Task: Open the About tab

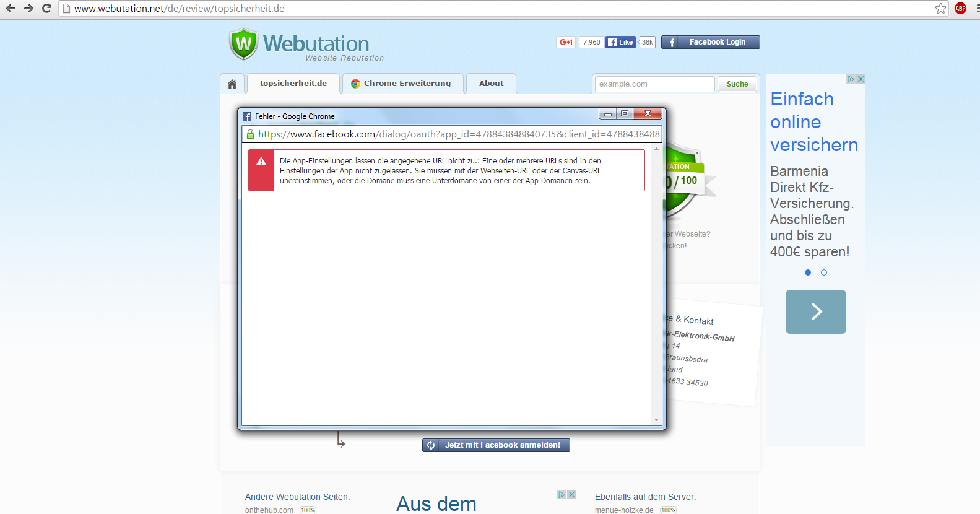Action: [x=491, y=84]
